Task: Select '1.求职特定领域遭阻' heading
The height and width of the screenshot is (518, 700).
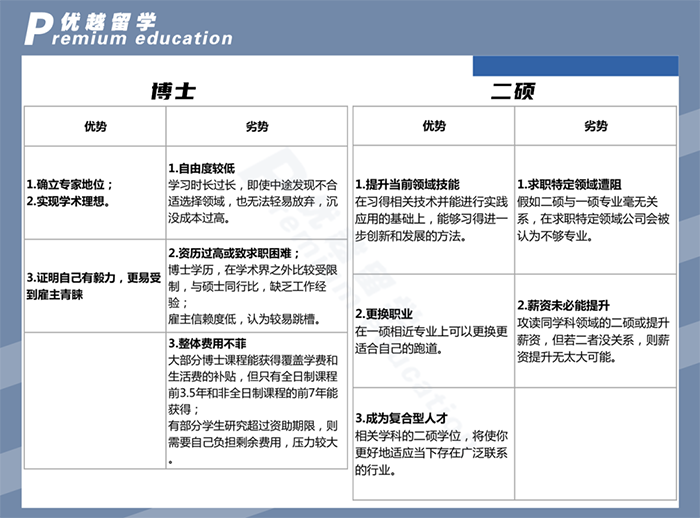Action: coord(570,185)
